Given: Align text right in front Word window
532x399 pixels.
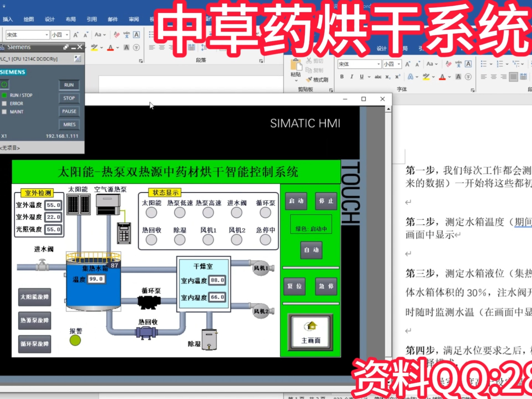Looking at the screenshot, I should (x=504, y=77).
